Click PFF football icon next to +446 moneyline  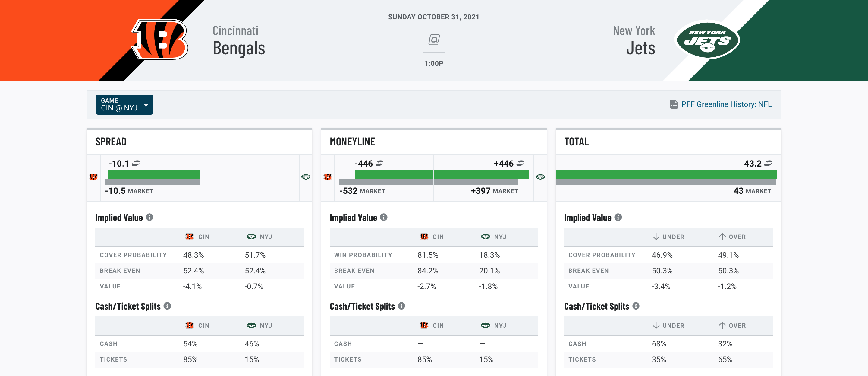click(520, 164)
